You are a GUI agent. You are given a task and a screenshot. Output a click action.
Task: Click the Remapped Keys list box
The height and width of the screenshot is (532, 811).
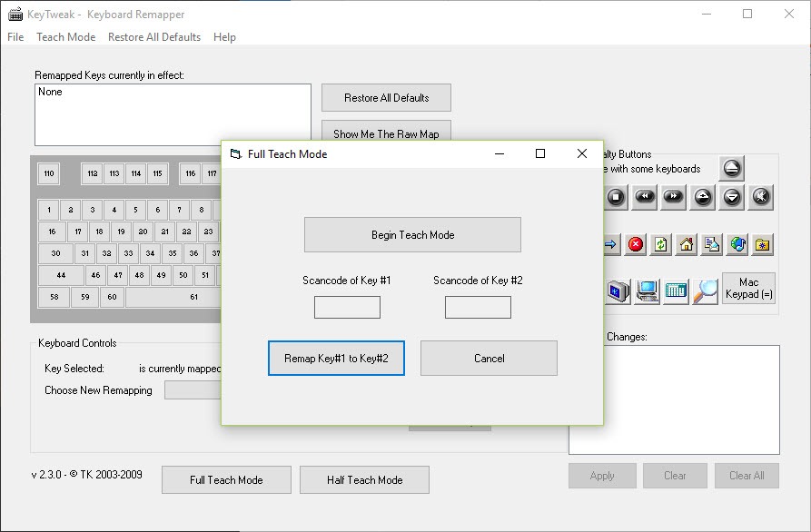(x=173, y=114)
